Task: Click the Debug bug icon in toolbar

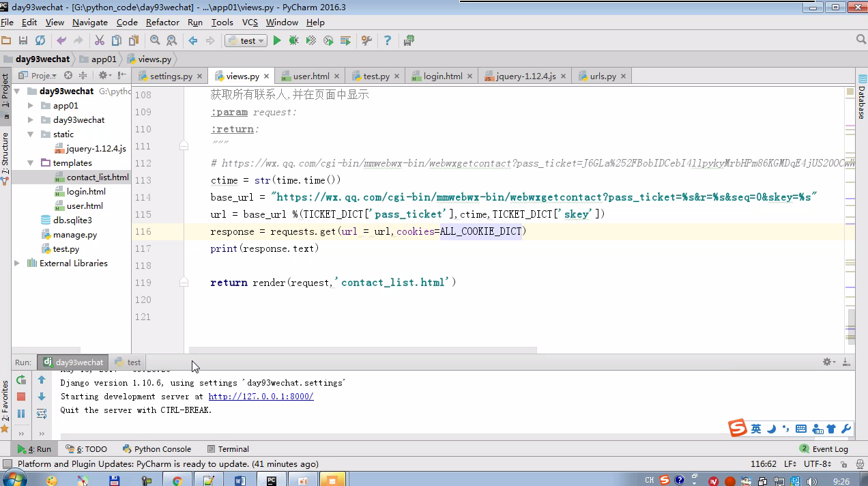Action: 293,41
